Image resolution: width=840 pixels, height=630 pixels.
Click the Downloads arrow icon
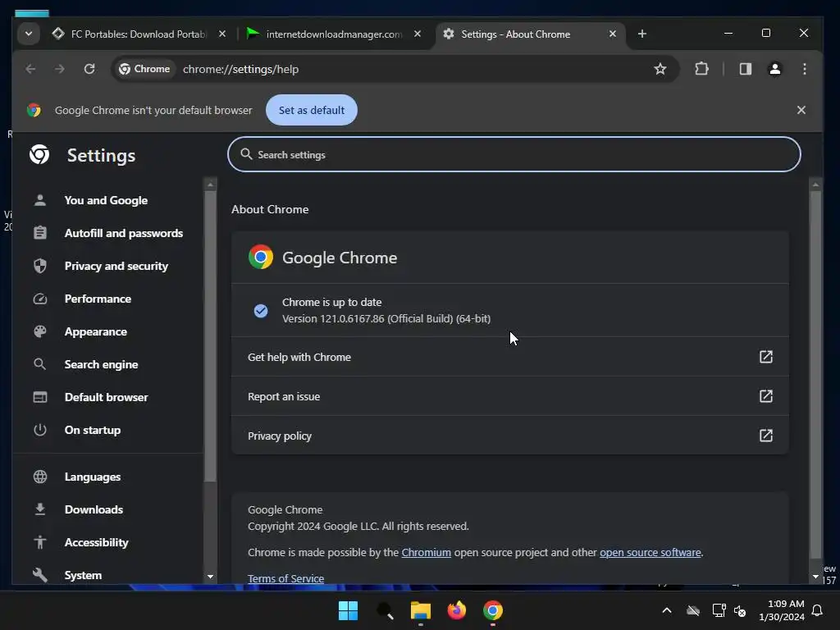(40, 509)
